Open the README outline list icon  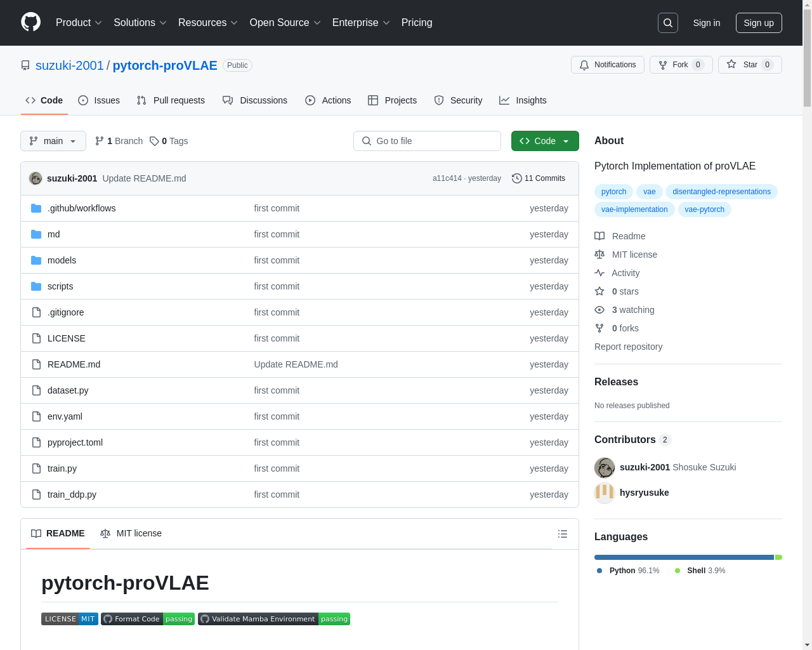click(563, 534)
